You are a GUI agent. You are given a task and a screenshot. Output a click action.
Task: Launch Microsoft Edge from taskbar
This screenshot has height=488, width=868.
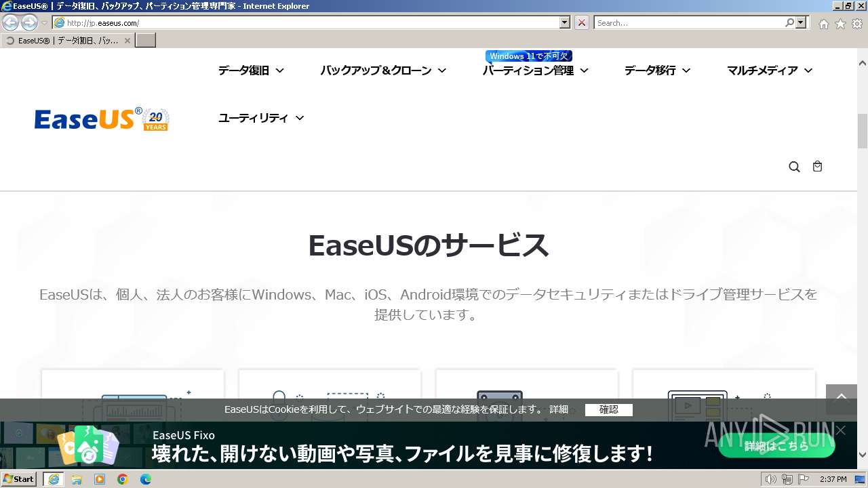tap(146, 479)
